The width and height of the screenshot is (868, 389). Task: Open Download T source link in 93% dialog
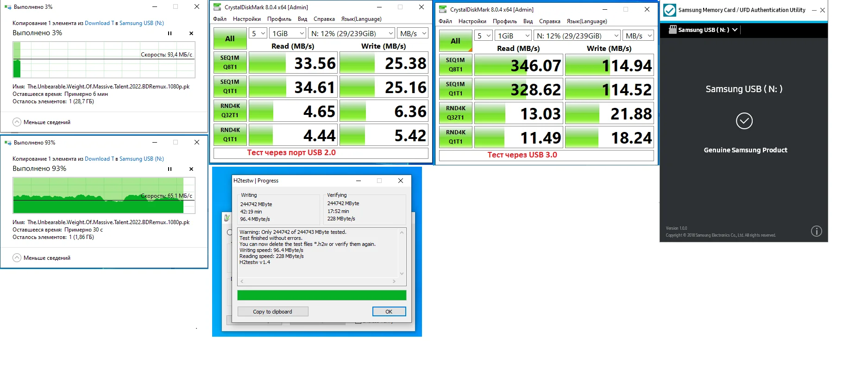99,159
